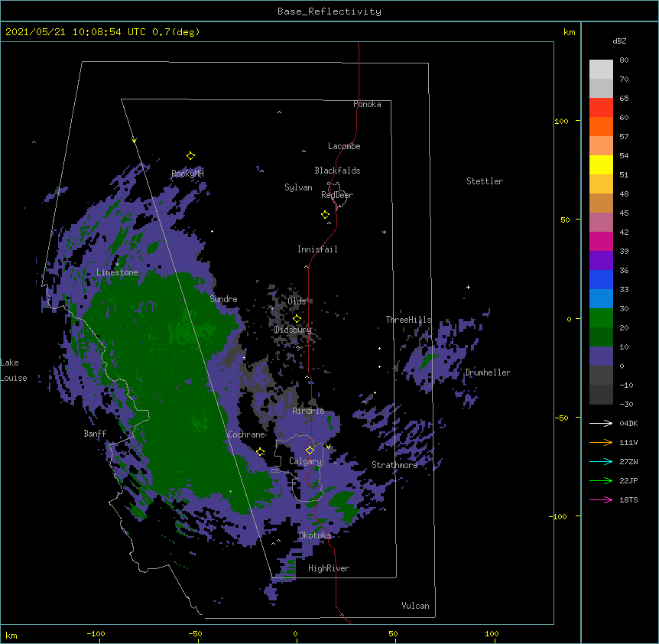Click the Olds label
The height and width of the screenshot is (644, 659).
pyautogui.click(x=297, y=301)
